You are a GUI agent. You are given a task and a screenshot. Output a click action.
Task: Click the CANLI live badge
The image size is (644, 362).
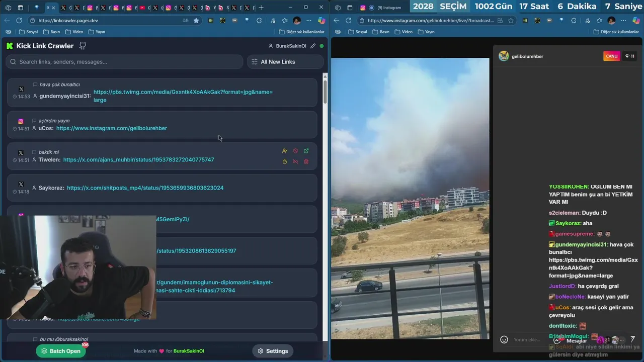[x=612, y=56]
